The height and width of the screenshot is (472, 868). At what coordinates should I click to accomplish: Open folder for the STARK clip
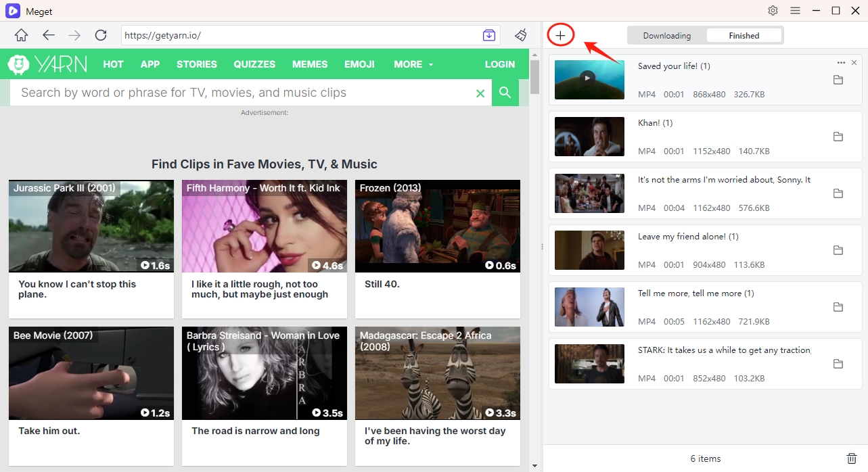838,364
